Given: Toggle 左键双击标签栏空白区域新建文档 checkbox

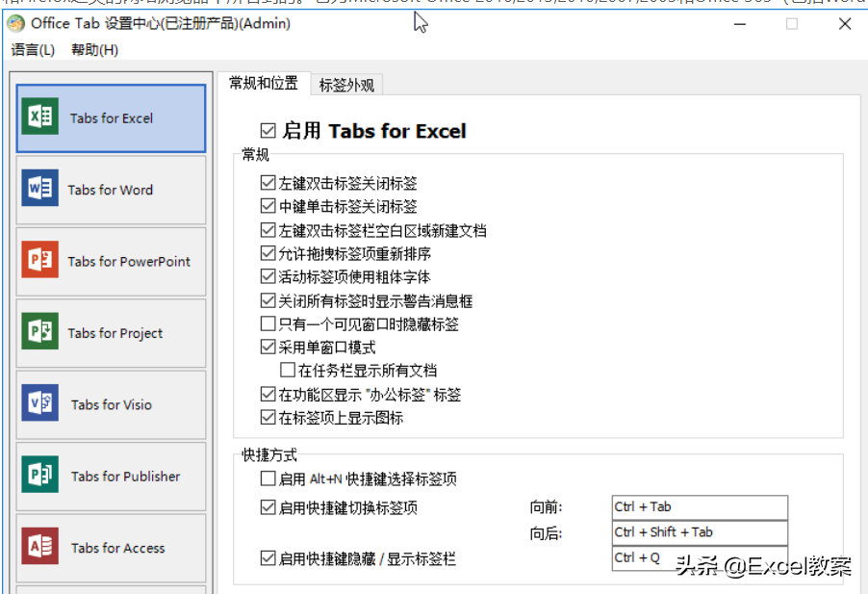Looking at the screenshot, I should [268, 230].
